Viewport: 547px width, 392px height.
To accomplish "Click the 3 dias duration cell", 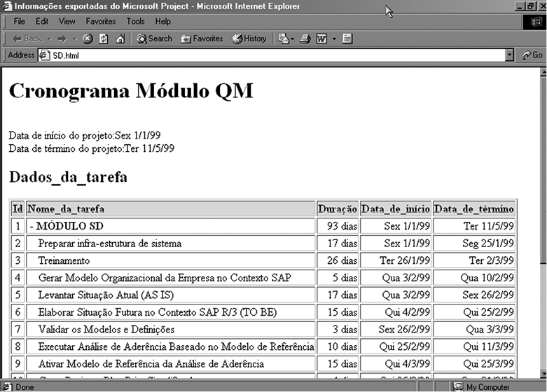I will point(338,330).
